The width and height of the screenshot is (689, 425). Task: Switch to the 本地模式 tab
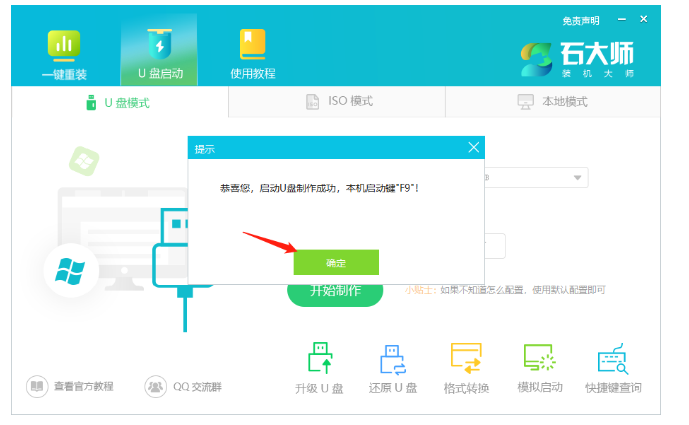pyautogui.click(x=552, y=102)
